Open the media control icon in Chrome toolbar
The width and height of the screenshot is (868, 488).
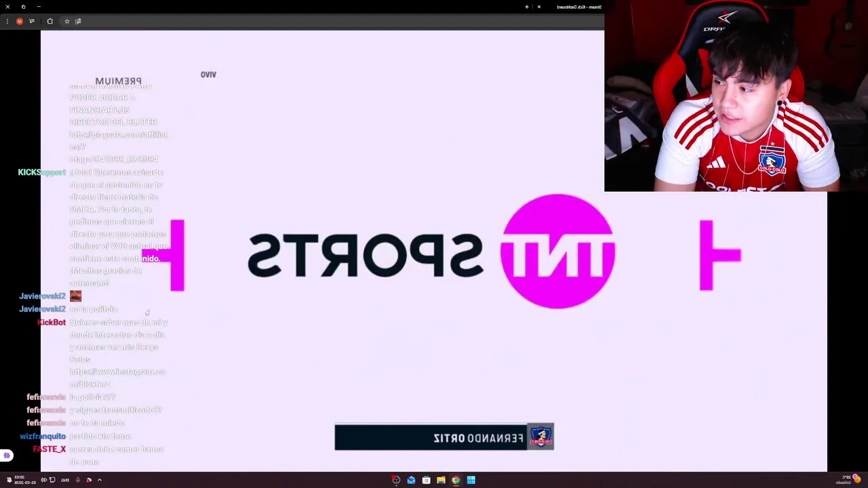(x=32, y=21)
